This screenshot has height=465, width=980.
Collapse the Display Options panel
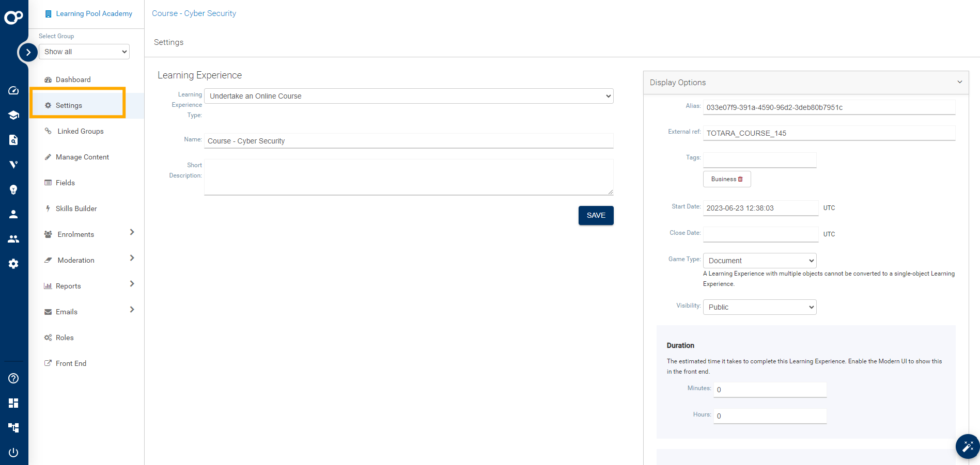point(959,82)
